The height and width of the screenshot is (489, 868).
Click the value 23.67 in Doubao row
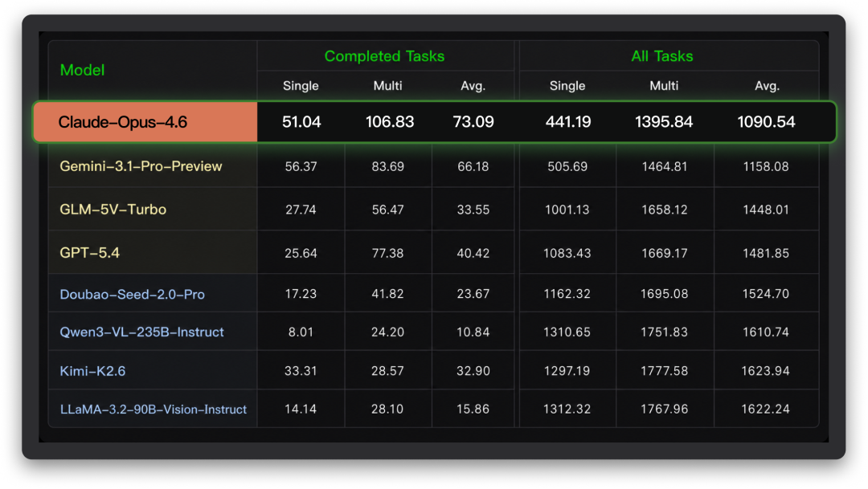473,294
